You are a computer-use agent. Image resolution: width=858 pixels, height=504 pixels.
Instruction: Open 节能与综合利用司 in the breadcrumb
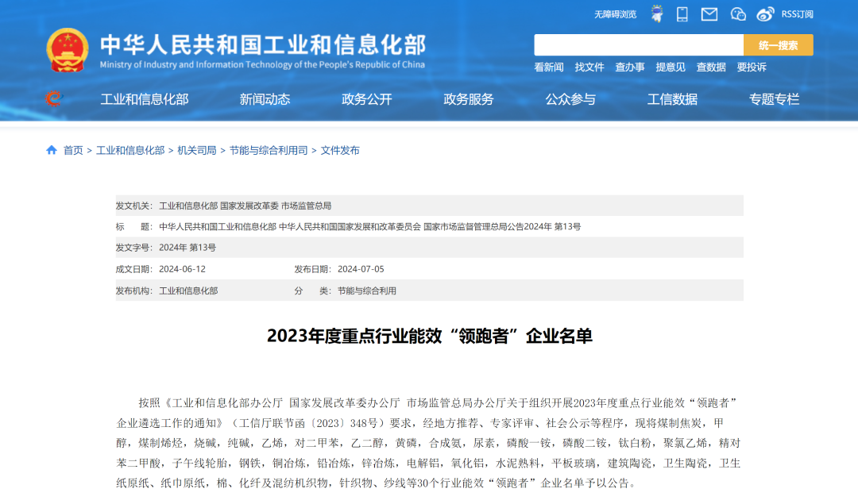269,150
